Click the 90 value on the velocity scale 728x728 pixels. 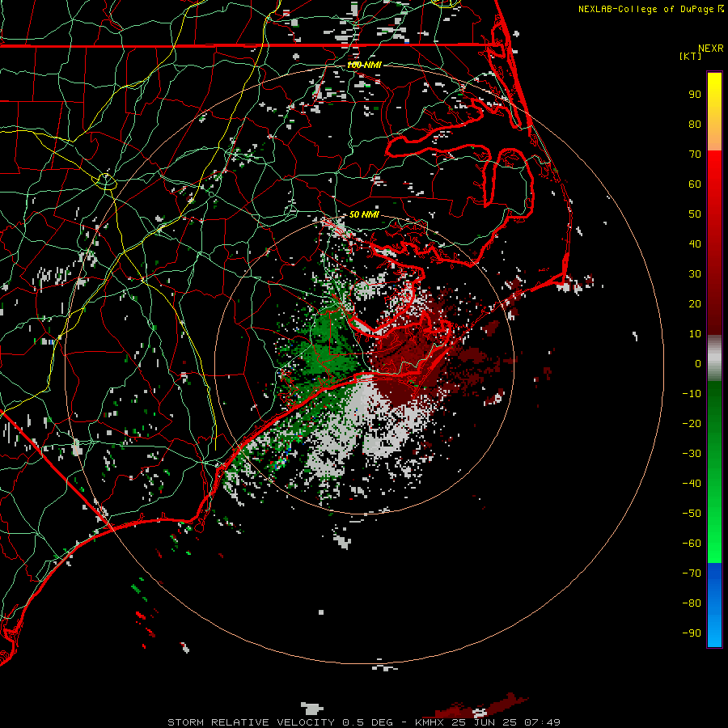pyautogui.click(x=695, y=95)
